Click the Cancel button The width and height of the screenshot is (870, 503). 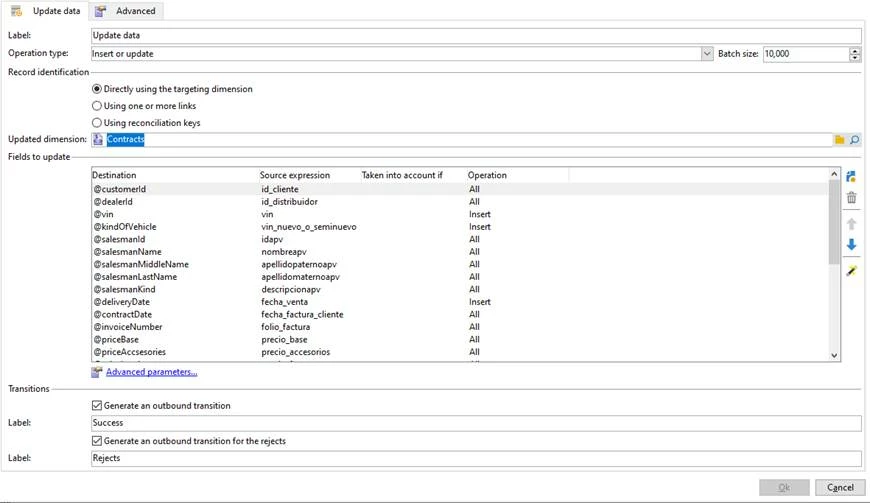click(840, 487)
